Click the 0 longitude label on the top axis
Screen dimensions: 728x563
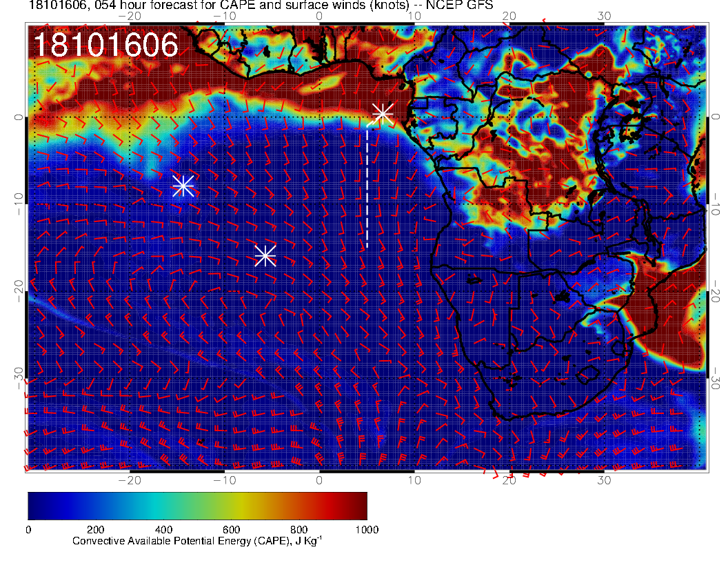(319, 17)
